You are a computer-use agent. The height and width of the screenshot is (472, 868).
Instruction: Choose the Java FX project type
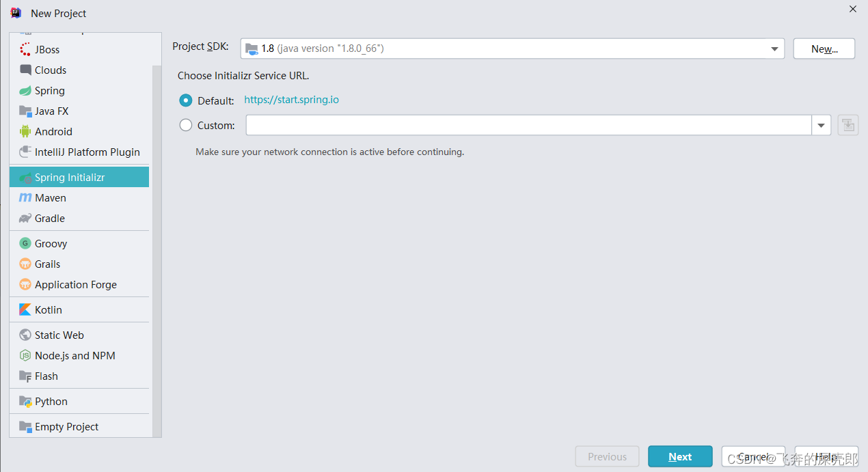click(52, 111)
